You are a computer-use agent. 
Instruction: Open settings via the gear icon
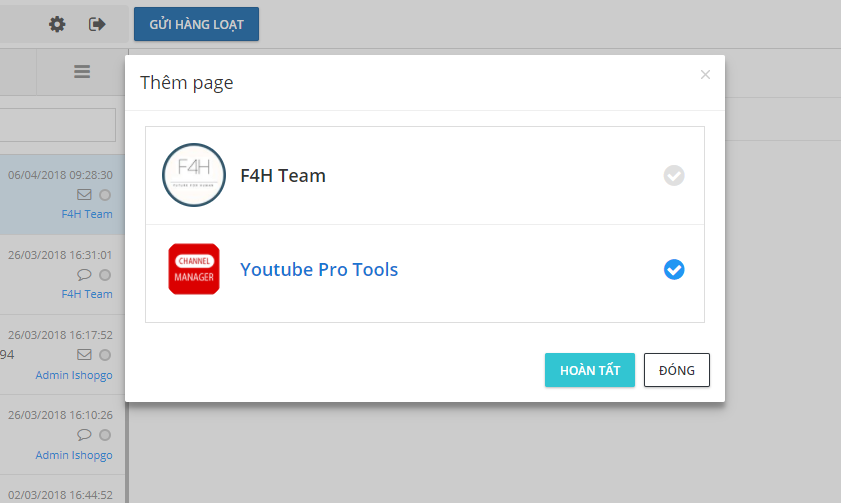click(57, 24)
